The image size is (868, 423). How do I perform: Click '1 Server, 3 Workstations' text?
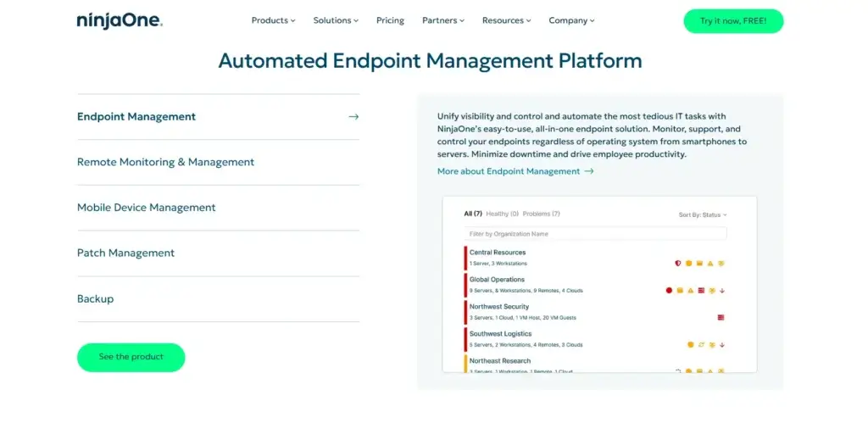tap(498, 264)
